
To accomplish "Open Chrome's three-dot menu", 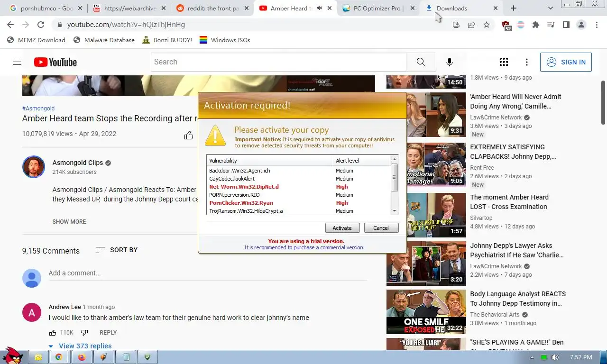I will (596, 25).
